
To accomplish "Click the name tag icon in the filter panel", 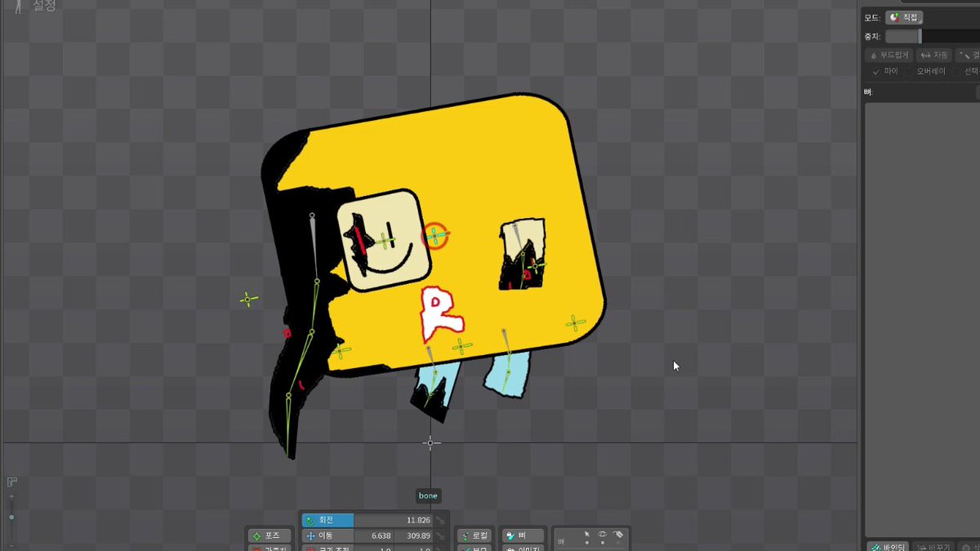I will [x=618, y=534].
